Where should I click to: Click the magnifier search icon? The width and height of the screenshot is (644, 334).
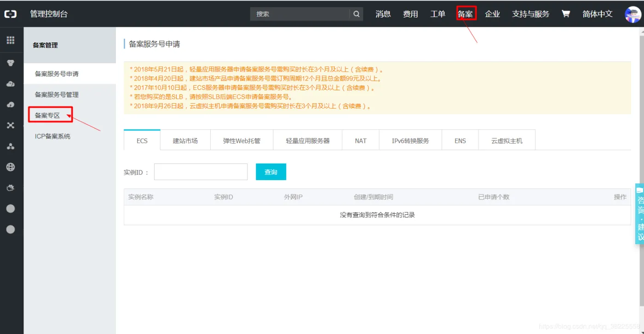[356, 14]
